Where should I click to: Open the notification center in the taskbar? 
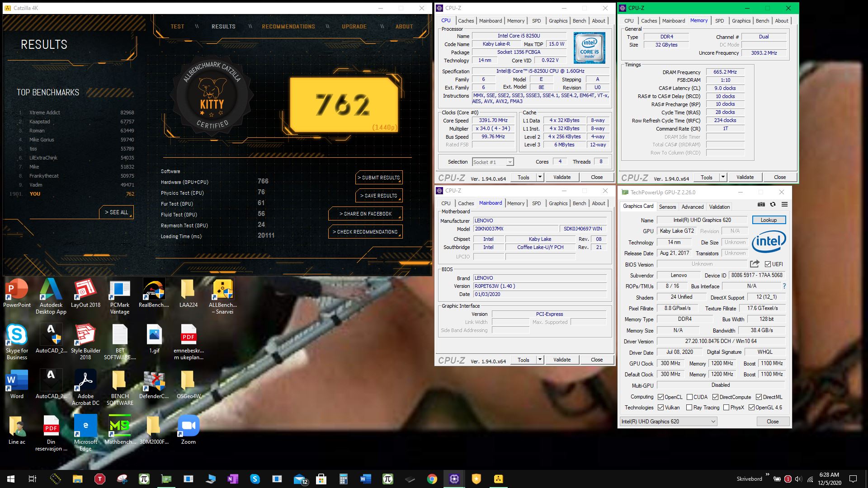pos(853,479)
